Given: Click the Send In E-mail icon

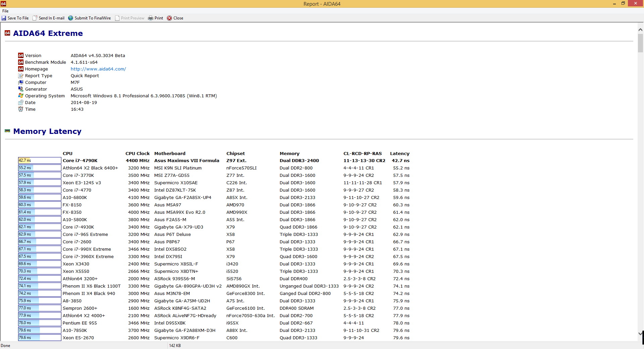Looking at the screenshot, I should [x=35, y=18].
